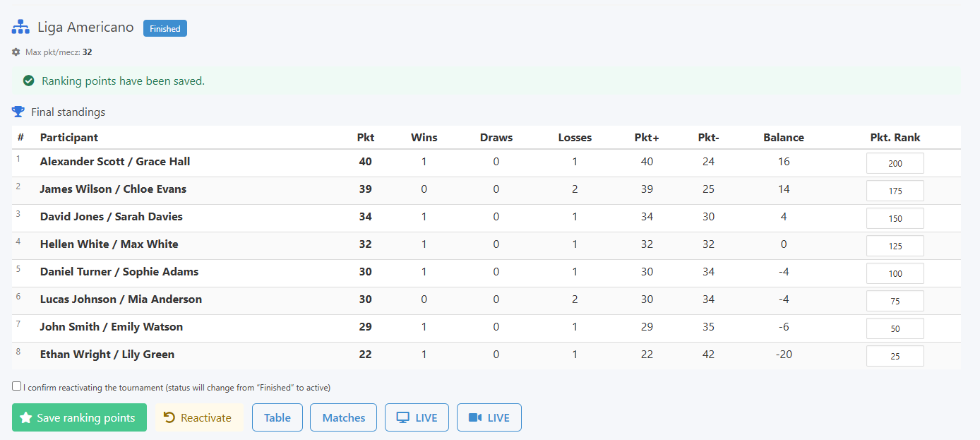Viewport: 980px width, 440px height.
Task: Edit rank points field for John Smith / Emily Watson
Action: tap(895, 328)
